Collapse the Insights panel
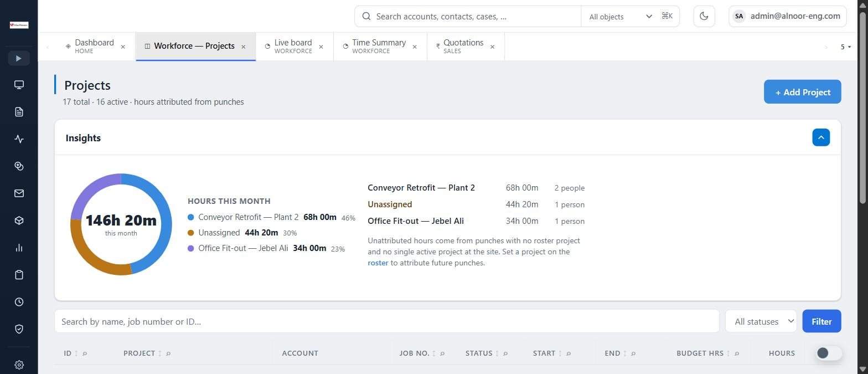This screenshot has width=868, height=374. coord(821,137)
